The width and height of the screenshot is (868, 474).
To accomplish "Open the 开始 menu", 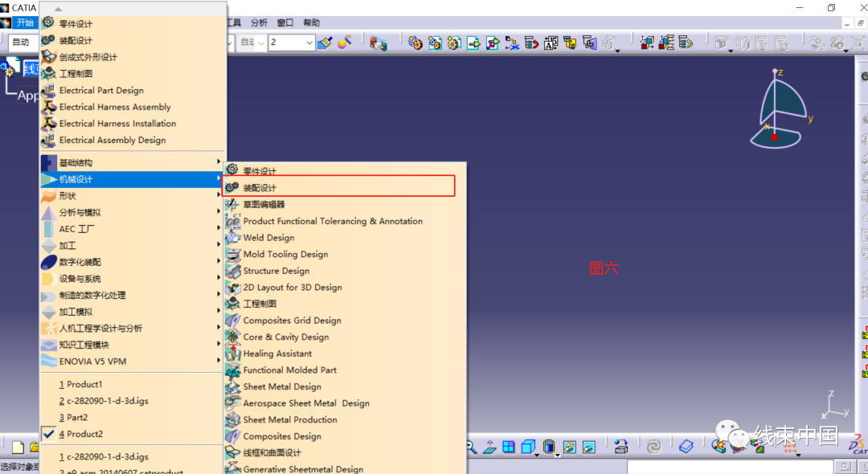I will pyautogui.click(x=25, y=22).
